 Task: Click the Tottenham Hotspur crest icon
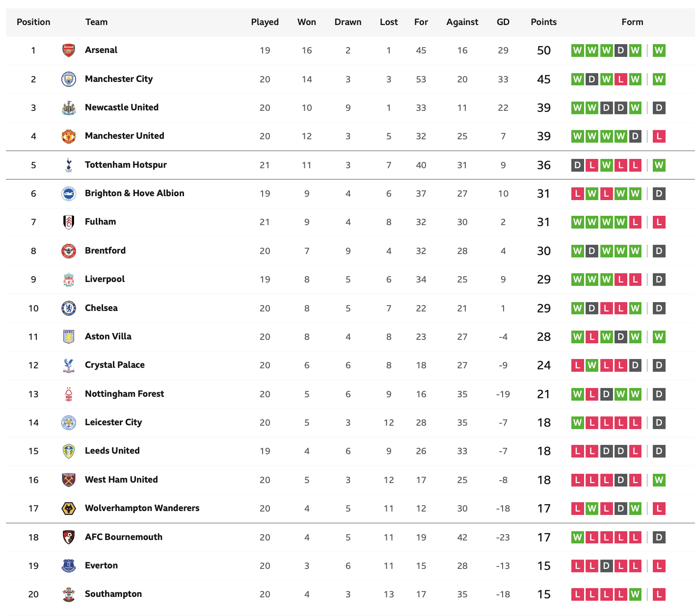pyautogui.click(x=69, y=165)
